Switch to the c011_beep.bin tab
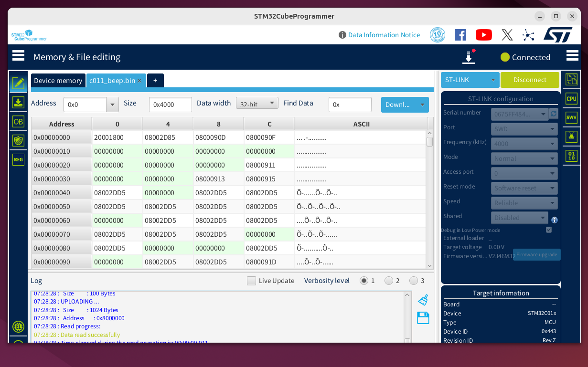Screen dimensions: 588x367 [x=113, y=81]
